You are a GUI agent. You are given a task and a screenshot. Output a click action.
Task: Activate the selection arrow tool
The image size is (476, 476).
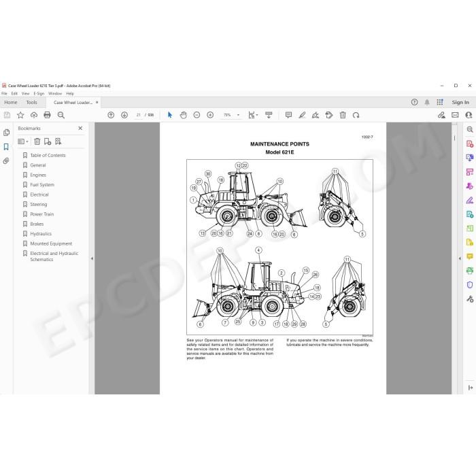pyautogui.click(x=170, y=115)
